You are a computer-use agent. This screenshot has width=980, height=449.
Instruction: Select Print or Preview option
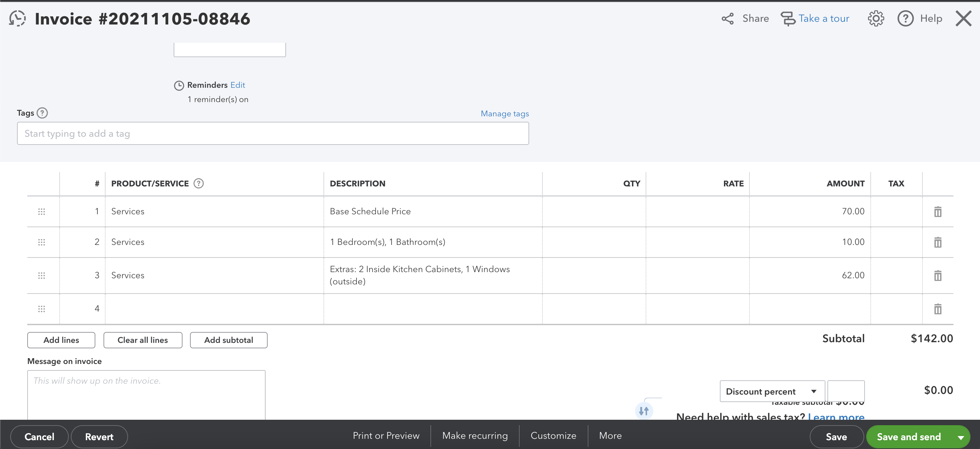386,436
